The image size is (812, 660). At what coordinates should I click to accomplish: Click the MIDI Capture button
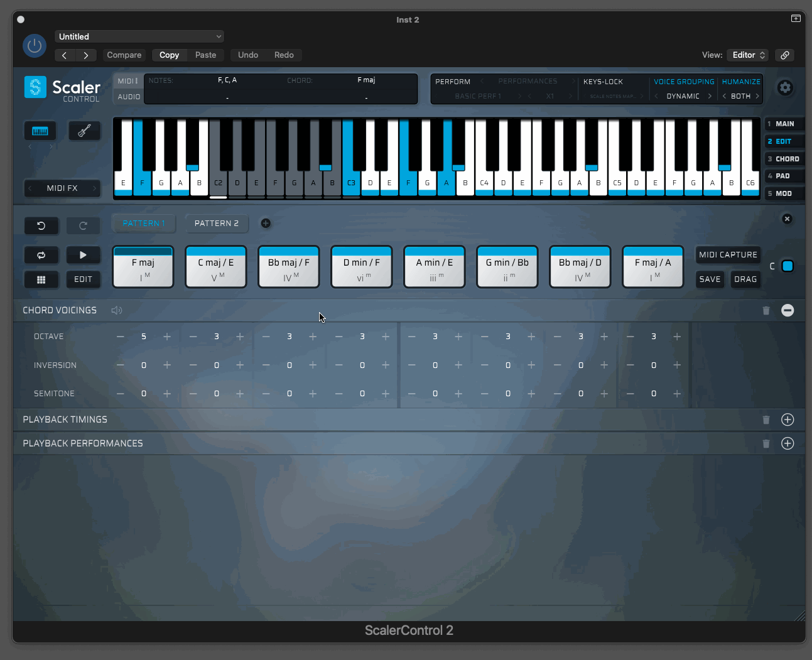click(728, 255)
